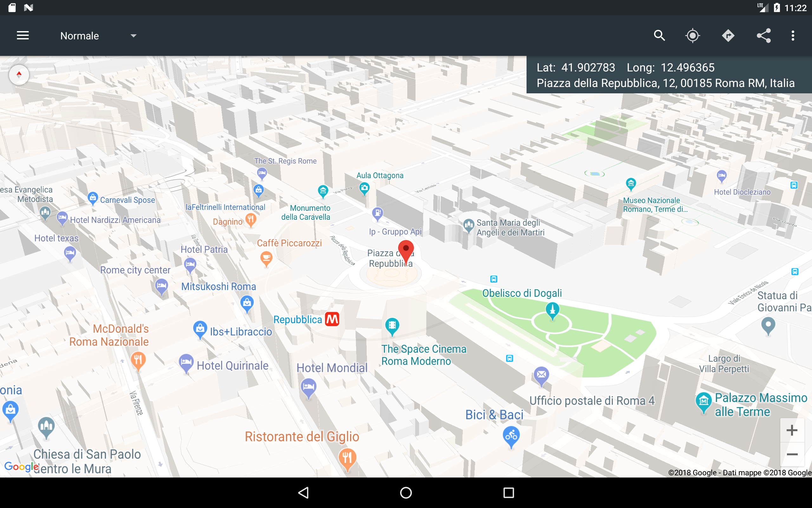Tap the Ristorante del Giglio pin
The width and height of the screenshot is (812, 508).
(x=347, y=460)
